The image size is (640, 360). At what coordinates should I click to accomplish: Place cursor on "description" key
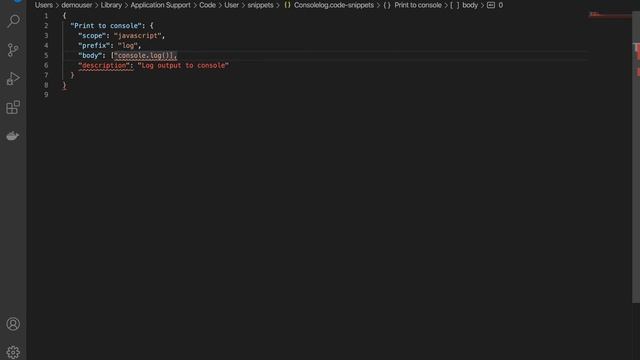104,65
